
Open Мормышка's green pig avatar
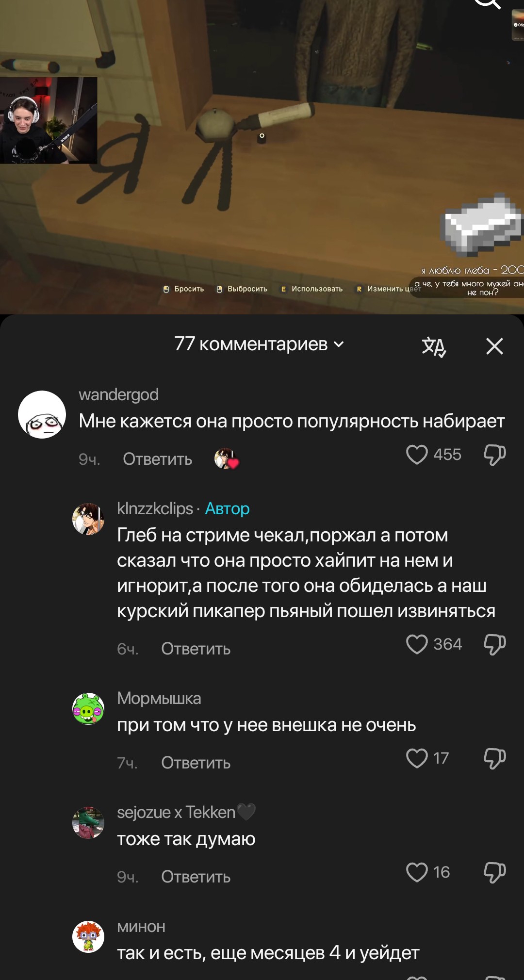point(88,709)
